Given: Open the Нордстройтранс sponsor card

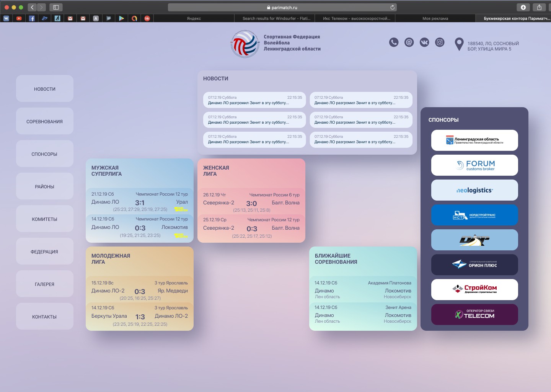Looking at the screenshot, I should [474, 215].
